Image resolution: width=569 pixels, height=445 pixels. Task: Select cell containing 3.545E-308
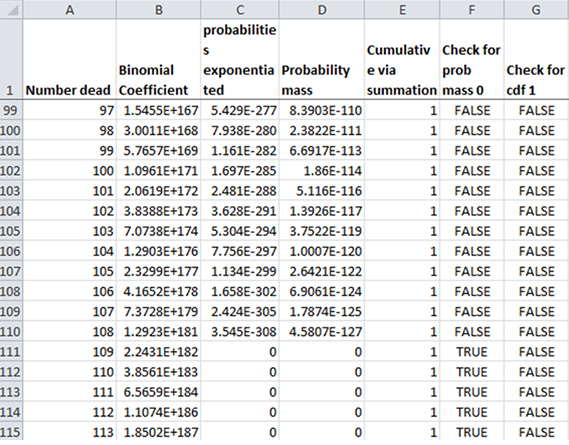[240, 331]
